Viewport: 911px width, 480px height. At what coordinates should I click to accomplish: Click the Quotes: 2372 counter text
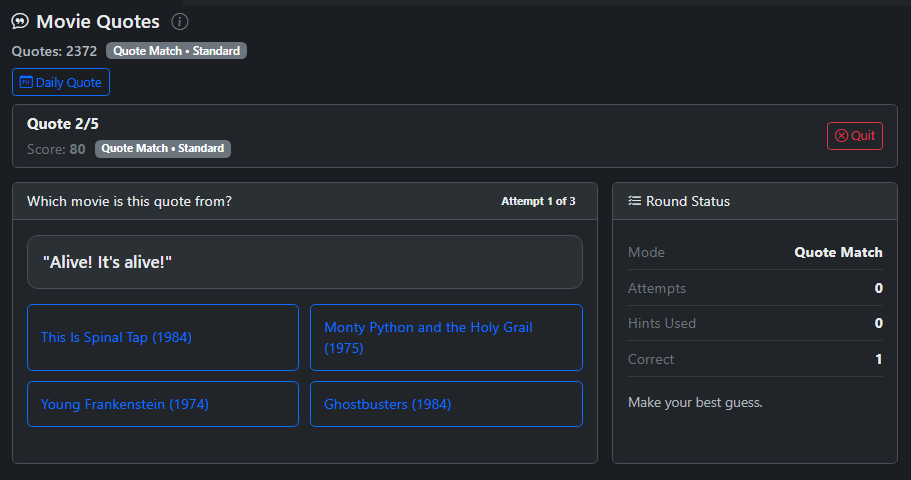54,51
